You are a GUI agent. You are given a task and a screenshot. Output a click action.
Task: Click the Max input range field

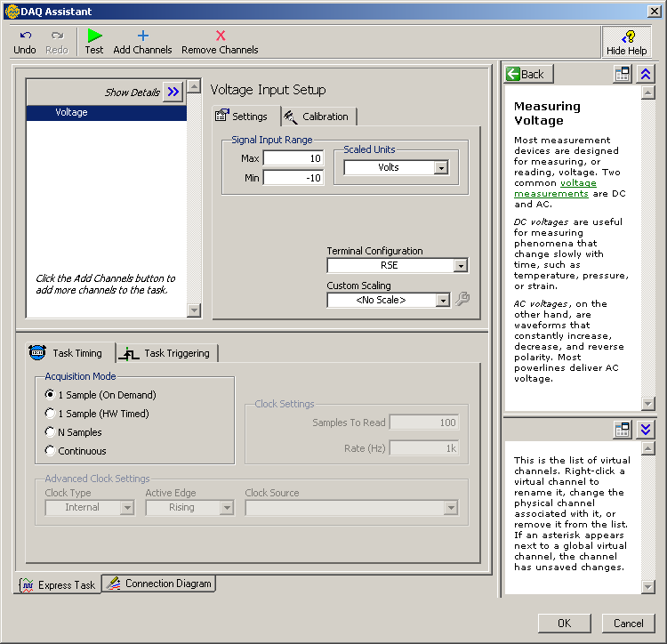[293, 158]
